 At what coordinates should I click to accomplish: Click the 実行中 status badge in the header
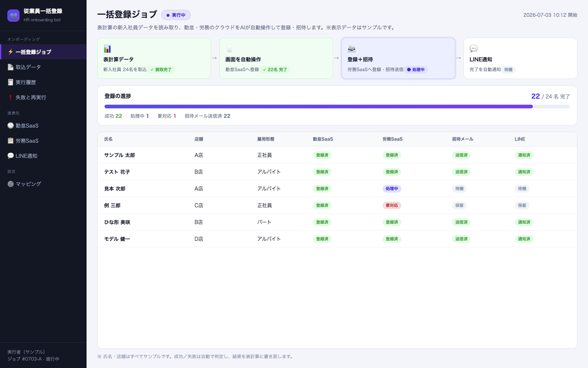pyautogui.click(x=176, y=15)
